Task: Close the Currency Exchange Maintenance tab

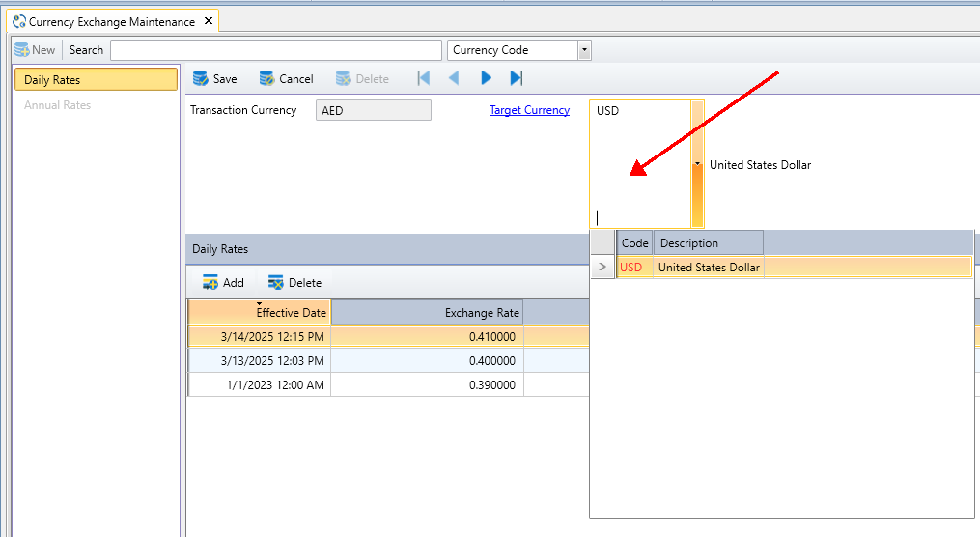Action: click(209, 21)
